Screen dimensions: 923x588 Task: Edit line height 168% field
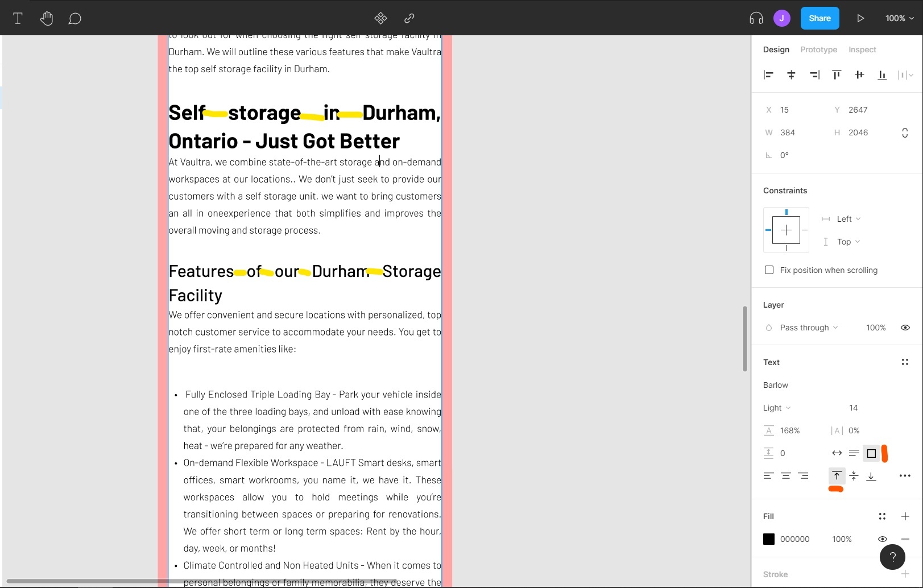pos(790,430)
